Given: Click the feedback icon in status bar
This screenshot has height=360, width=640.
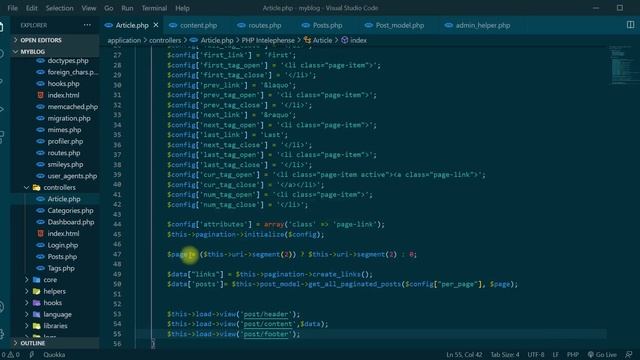Looking at the screenshot, I should [x=629, y=354].
